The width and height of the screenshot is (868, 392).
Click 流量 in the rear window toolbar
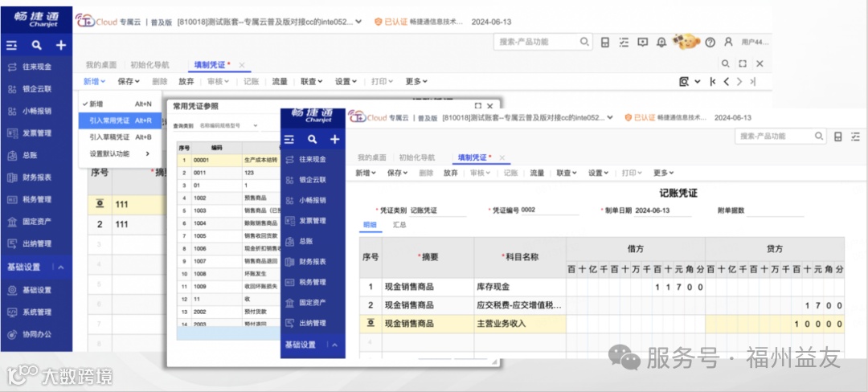(280, 81)
